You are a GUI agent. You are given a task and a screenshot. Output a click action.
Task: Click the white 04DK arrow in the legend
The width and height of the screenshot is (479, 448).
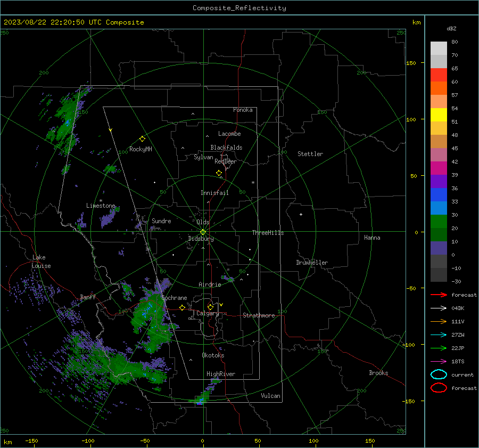439,308
